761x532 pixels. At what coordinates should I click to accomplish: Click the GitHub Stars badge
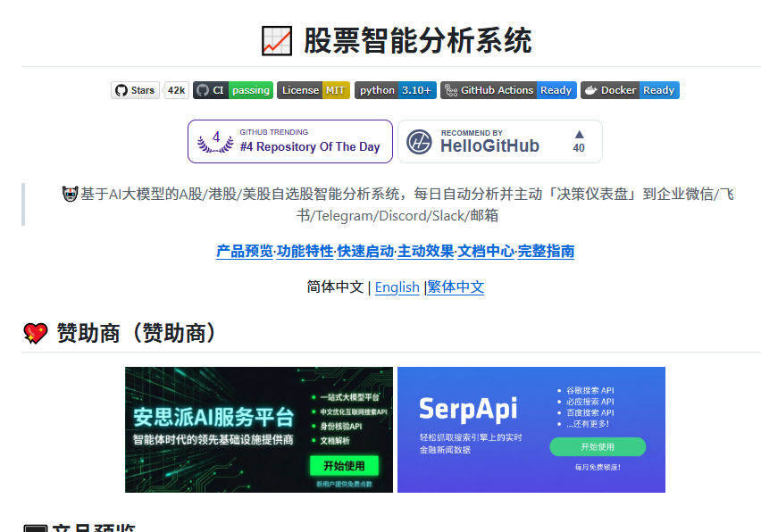135,90
